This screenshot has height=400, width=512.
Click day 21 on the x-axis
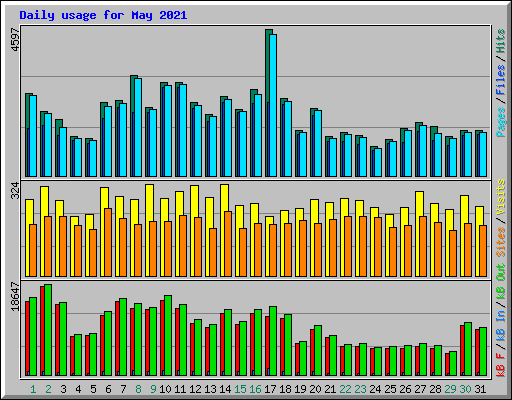[330, 389]
